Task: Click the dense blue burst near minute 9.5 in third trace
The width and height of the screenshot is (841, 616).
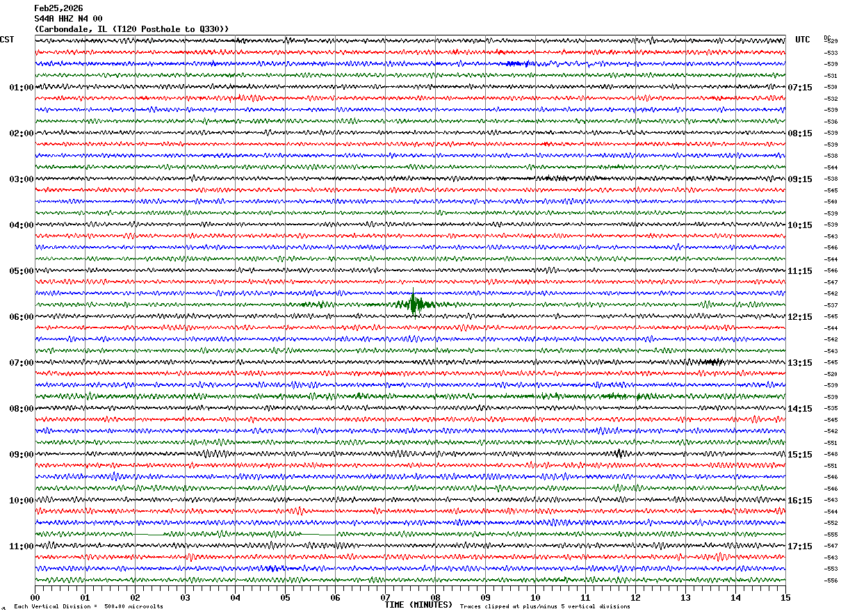Action: click(x=518, y=63)
